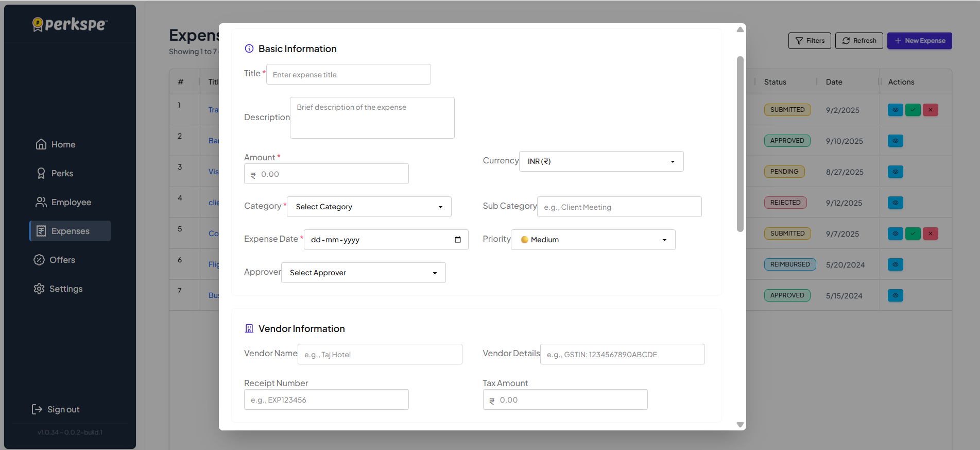Screen dimensions: 980x450
Task: Refresh the expenses list
Action: click(x=858, y=41)
